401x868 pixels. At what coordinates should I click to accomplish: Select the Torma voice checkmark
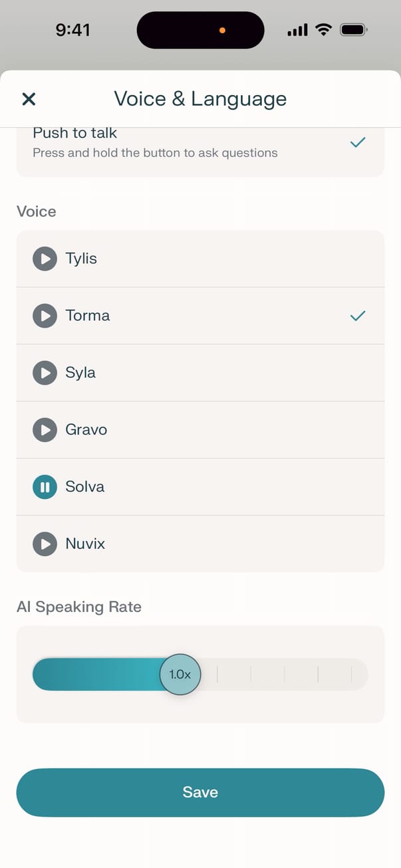click(x=358, y=316)
